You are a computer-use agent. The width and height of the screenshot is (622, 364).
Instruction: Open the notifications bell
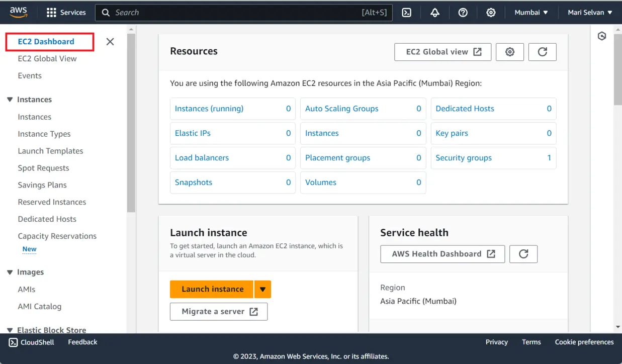[x=435, y=13]
